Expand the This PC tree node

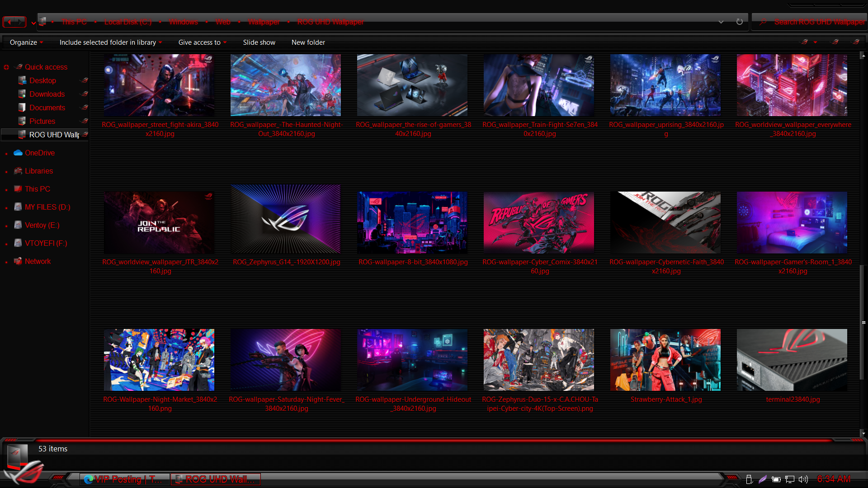(6, 189)
